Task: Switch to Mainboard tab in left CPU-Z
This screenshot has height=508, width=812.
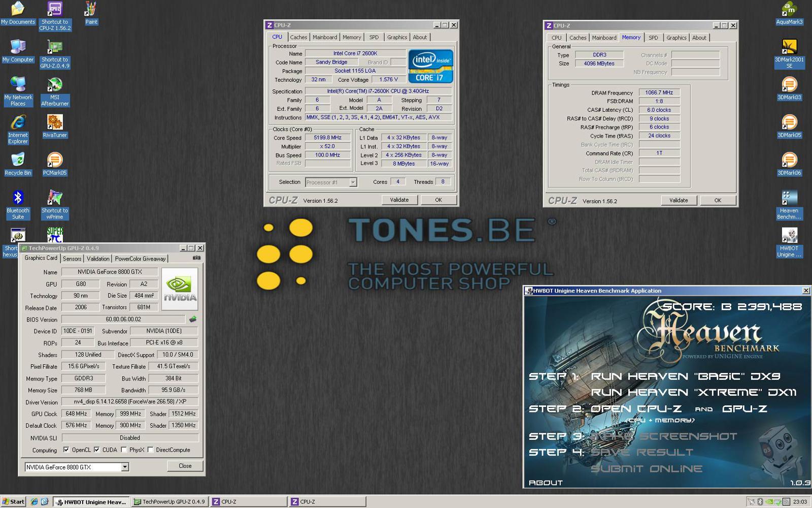Action: (x=325, y=37)
